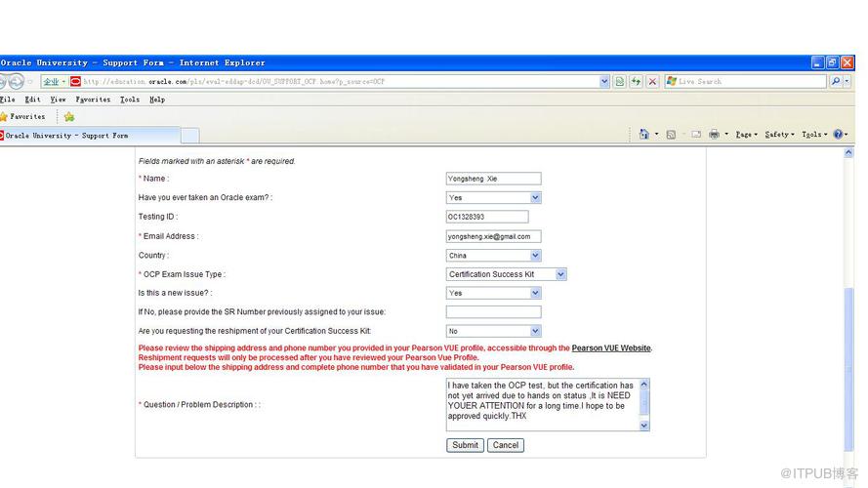Open the Safety command menu
Viewport: 868px width, 488px height.
pyautogui.click(x=779, y=135)
